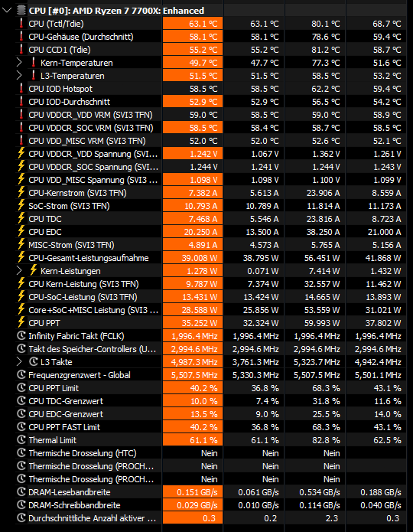The image size is (413, 532).
Task: Click the highlighted 5,507.5 MHz frequency limit
Action: pos(194,375)
